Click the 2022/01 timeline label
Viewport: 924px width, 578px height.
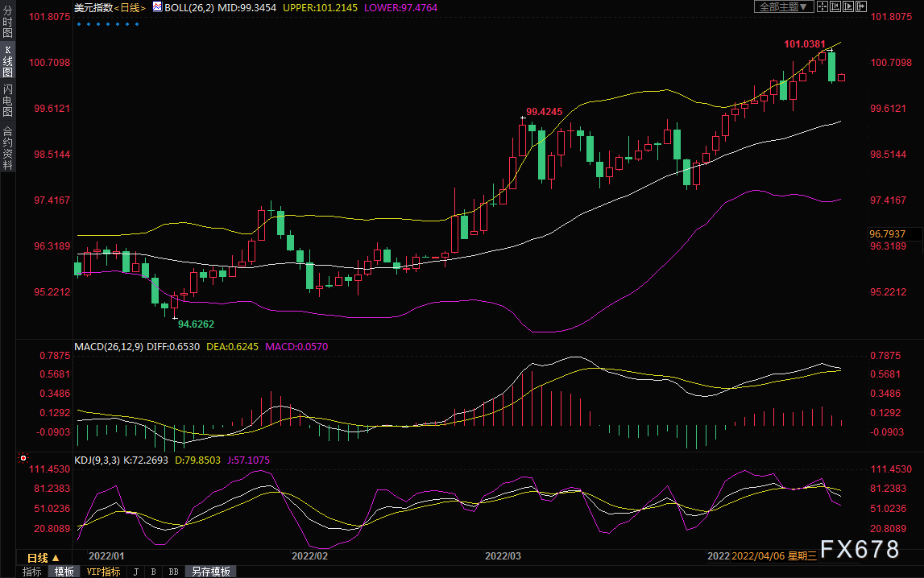pyautogui.click(x=106, y=555)
